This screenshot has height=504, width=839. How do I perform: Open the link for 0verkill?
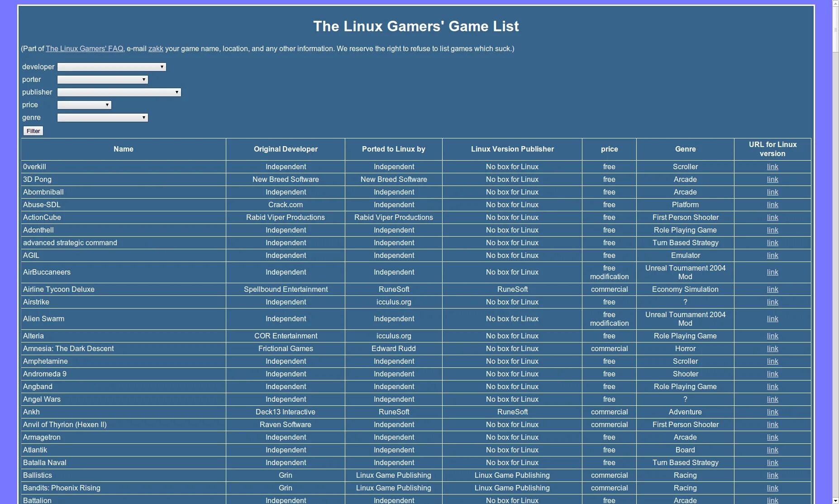coord(772,167)
